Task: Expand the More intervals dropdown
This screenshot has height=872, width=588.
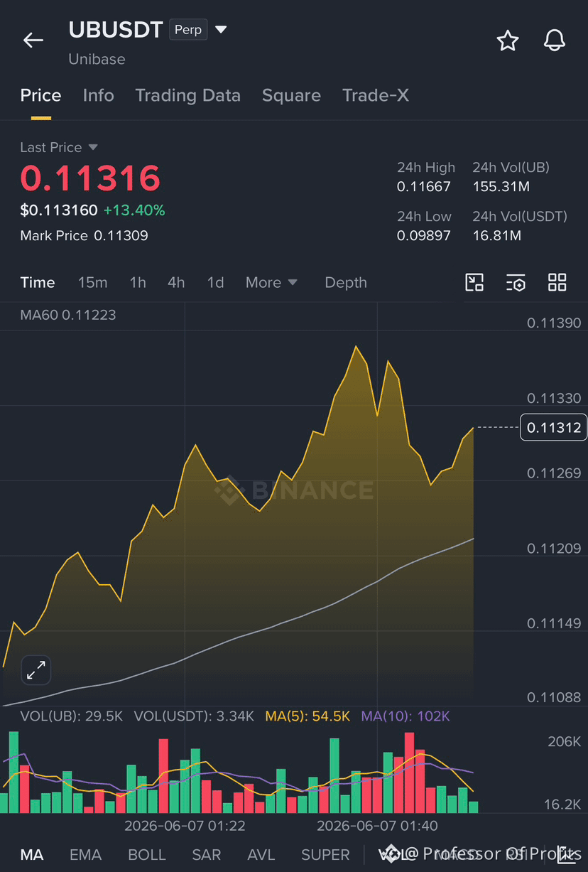Action: (271, 282)
